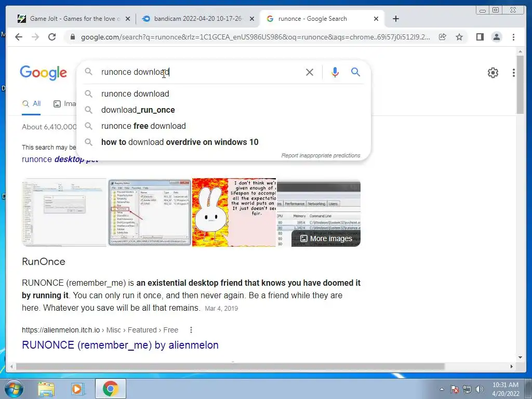
Task: Open Google apps dots menu
Action: (514, 73)
